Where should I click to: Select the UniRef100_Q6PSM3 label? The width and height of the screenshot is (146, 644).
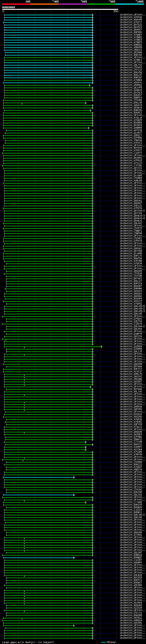tap(131, 409)
